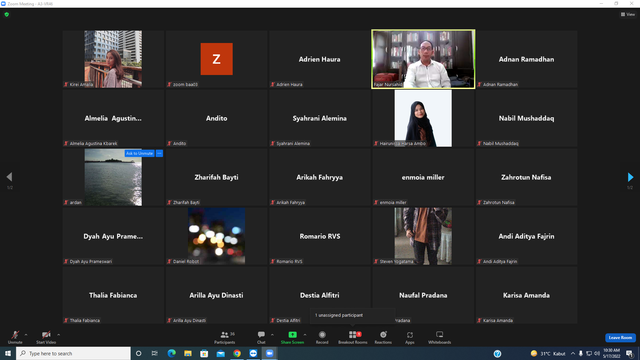The image size is (640, 360).
Task: Open File Explorer from taskbar
Action: 188,353
